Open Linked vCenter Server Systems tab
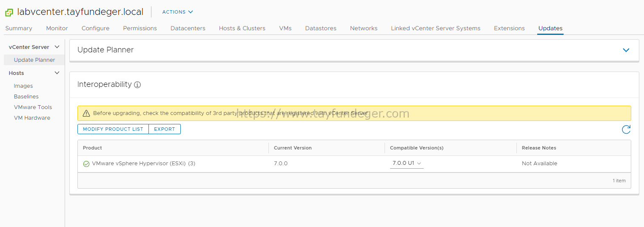644x227 pixels. (x=436, y=28)
